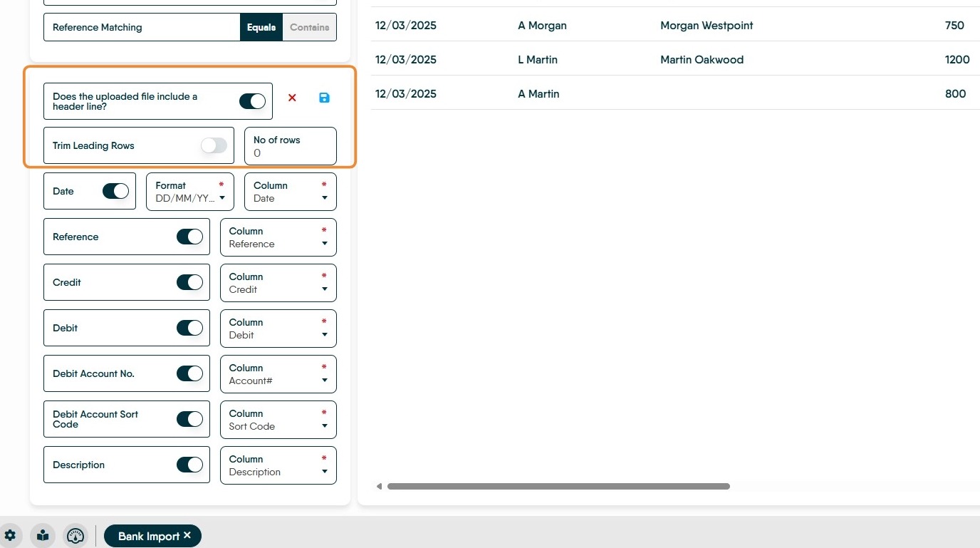Open the Column dropdown set to Account#
This screenshot has height=548, width=980.
click(278, 374)
